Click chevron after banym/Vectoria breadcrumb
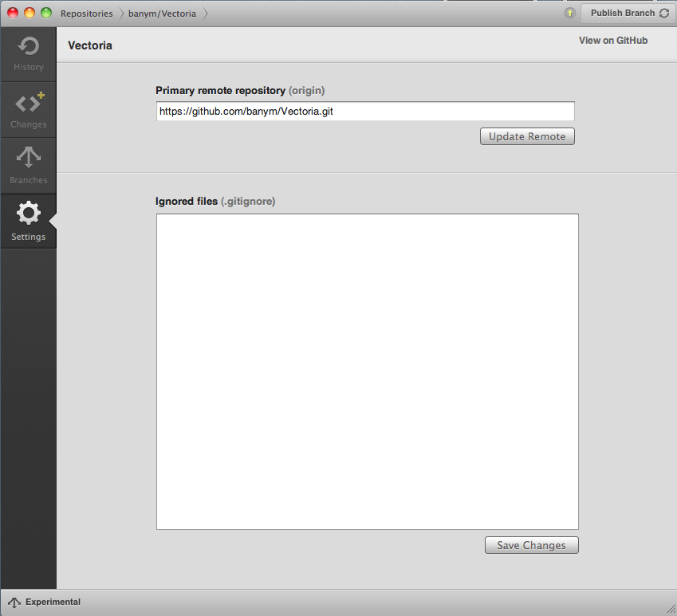Viewport: 677px width, 616px height. tap(206, 14)
